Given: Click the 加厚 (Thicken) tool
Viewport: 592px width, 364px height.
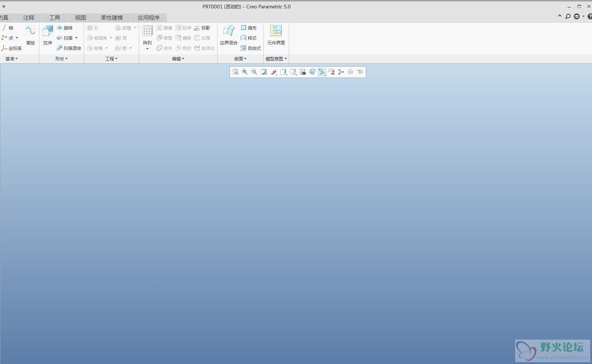Looking at the screenshot, I should [202, 38].
